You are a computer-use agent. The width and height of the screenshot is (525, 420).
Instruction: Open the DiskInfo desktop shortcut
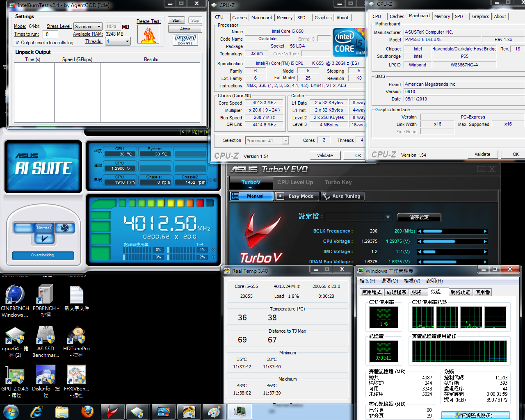(46, 381)
